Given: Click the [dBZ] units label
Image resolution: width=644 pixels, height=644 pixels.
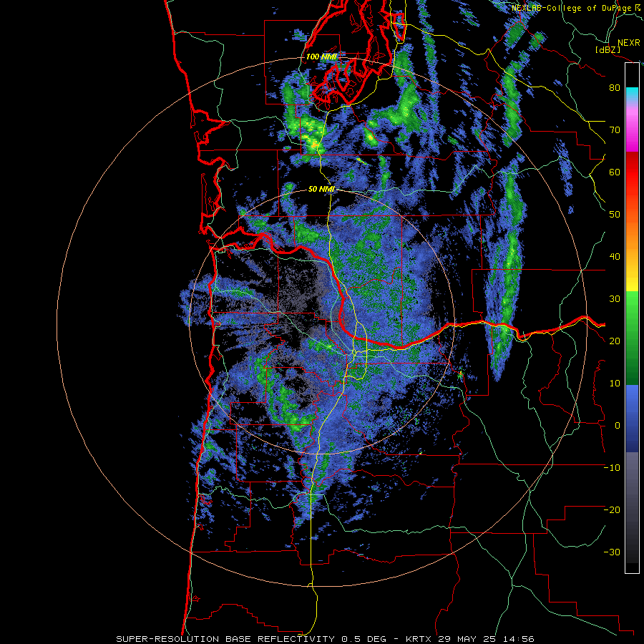Looking at the screenshot, I should click(x=608, y=49).
